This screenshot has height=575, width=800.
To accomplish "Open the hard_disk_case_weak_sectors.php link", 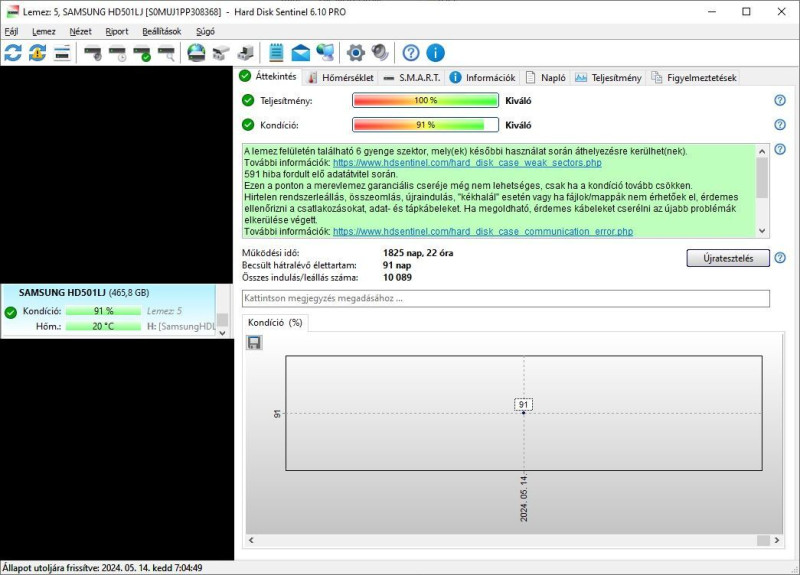I will 467,163.
